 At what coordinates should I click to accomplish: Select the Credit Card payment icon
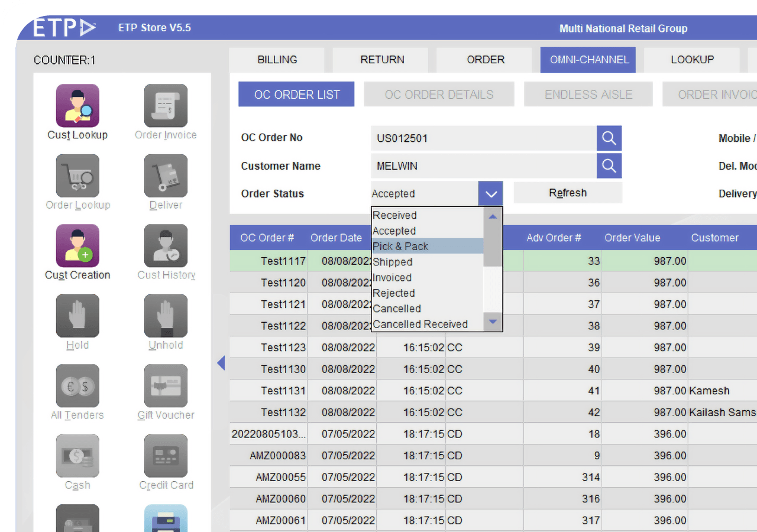point(166,456)
